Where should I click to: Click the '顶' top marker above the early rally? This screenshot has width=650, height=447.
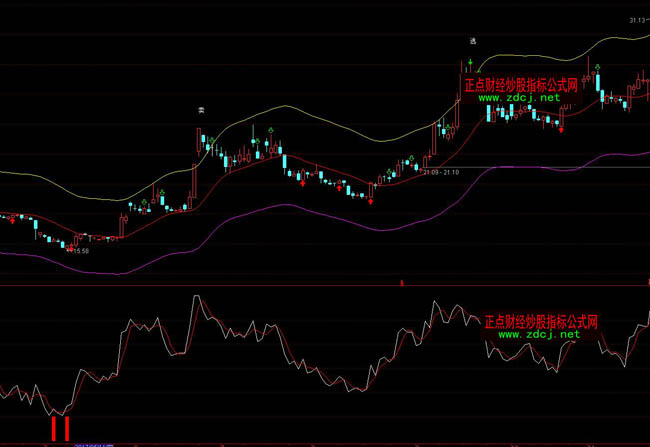(201, 111)
